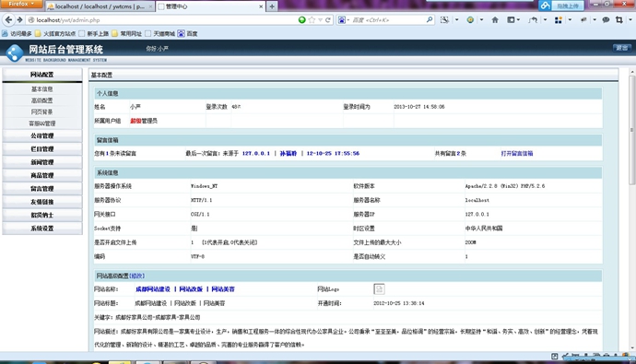Open the 打开留言信箱 link

(517, 153)
